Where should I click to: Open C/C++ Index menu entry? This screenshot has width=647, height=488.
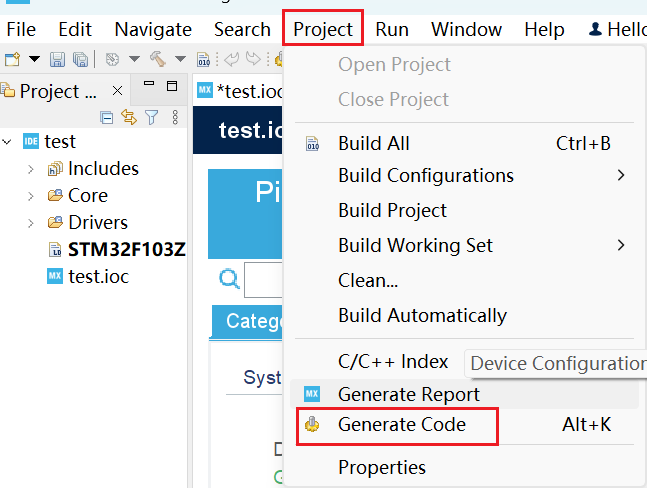[x=393, y=362]
